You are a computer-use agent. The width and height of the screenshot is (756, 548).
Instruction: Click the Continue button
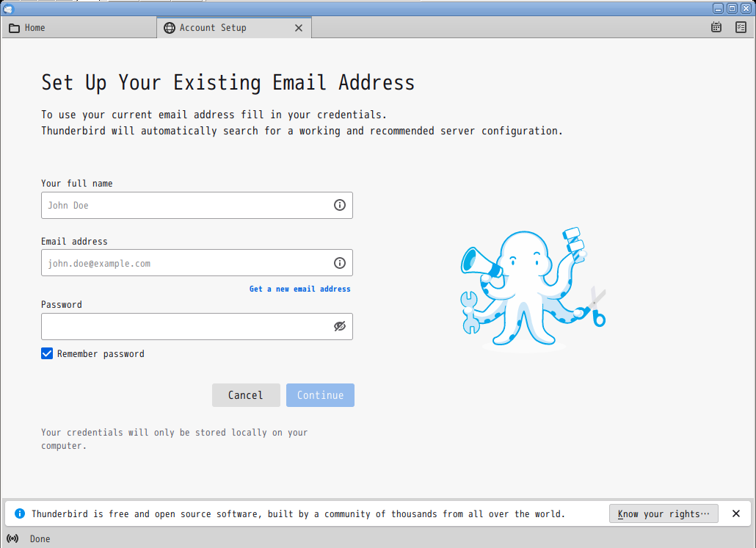pos(320,395)
